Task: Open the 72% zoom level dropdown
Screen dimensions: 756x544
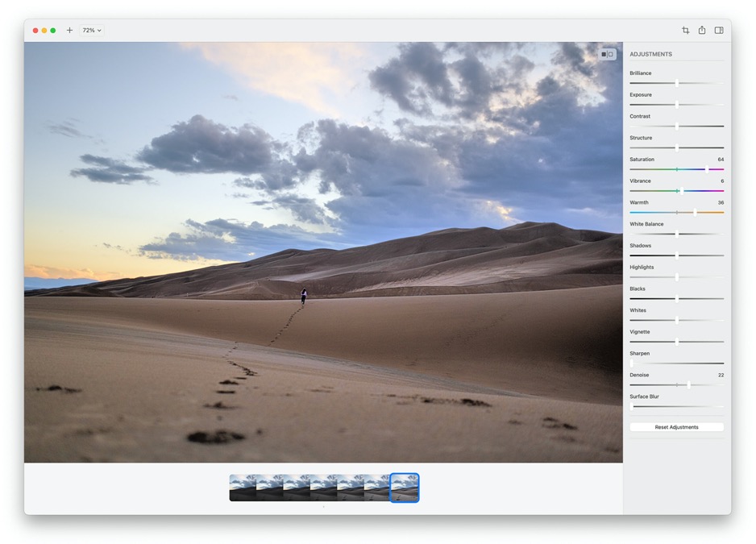Action: pos(92,31)
